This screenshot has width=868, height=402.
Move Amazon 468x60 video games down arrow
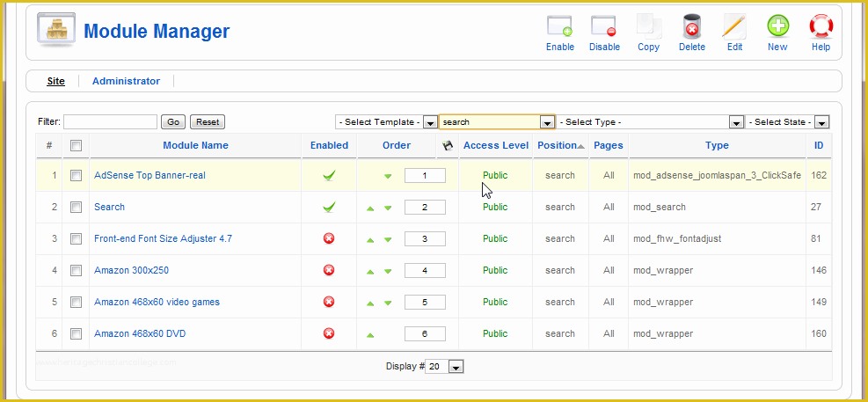click(388, 303)
